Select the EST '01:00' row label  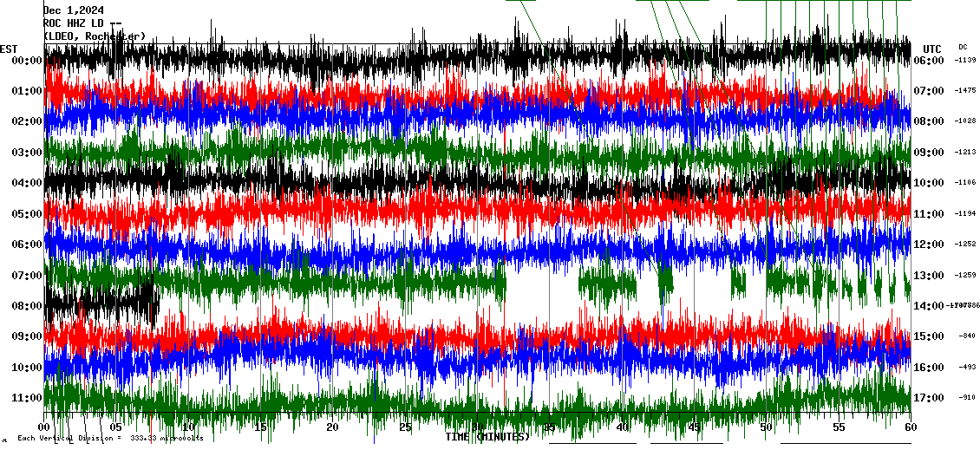tap(26, 91)
